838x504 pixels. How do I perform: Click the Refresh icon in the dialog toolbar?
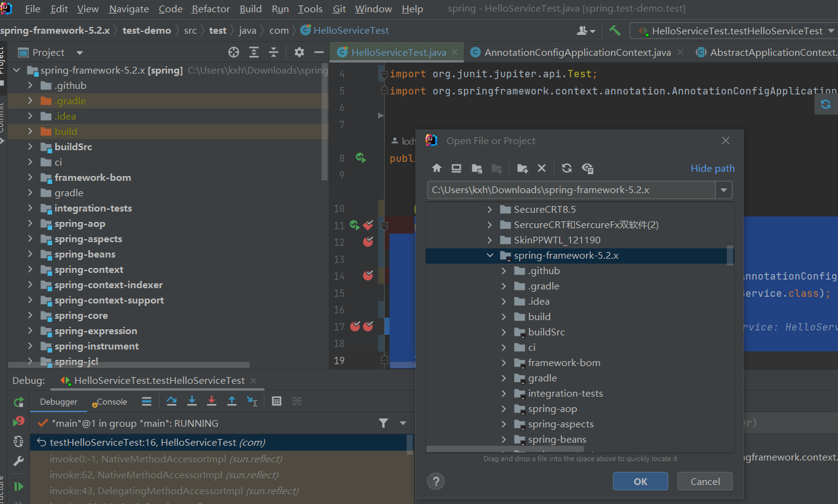[x=567, y=168]
